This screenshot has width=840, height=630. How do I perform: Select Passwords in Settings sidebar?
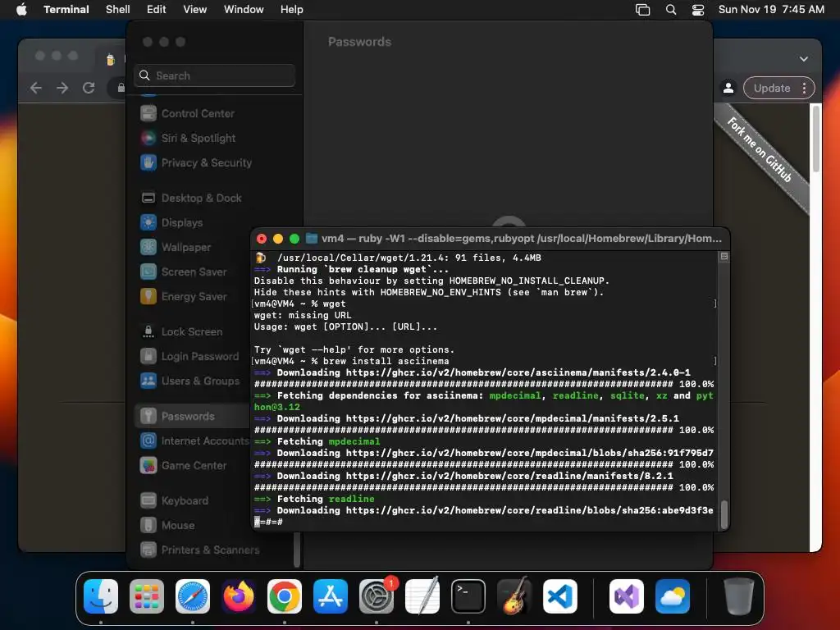[x=193, y=416]
